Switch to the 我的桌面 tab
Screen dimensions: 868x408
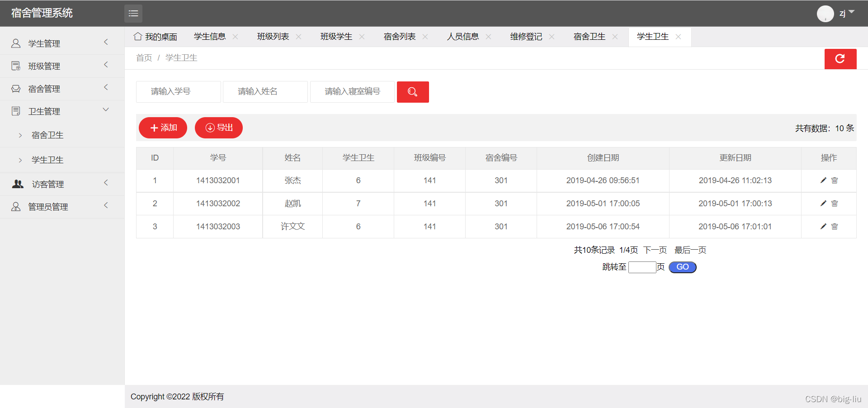tap(155, 37)
